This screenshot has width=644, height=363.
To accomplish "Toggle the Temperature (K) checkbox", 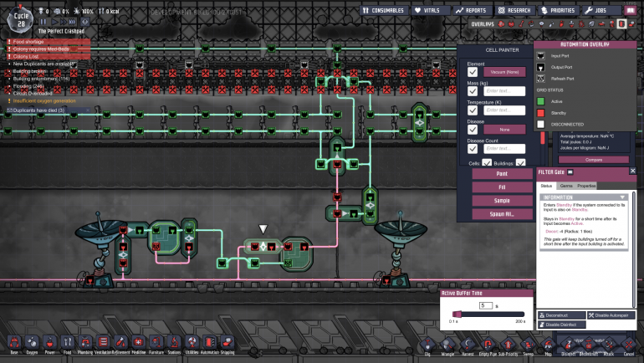I will click(473, 110).
